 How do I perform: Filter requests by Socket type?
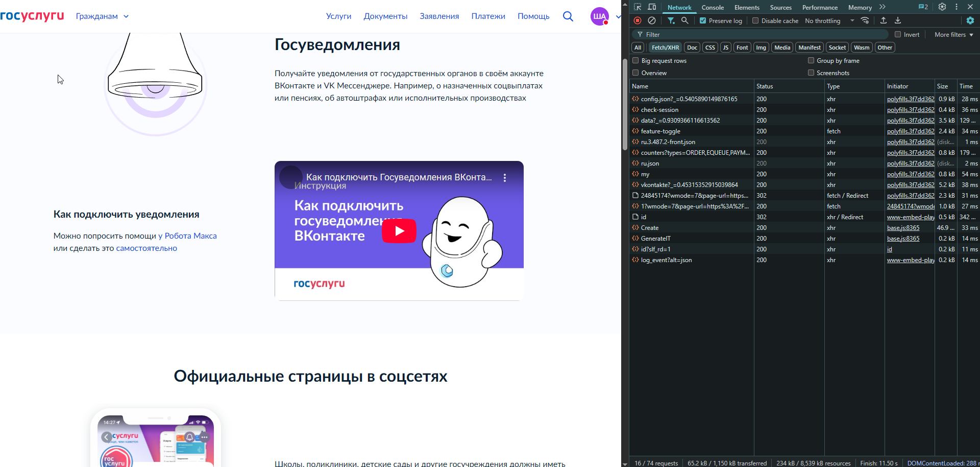(837, 48)
